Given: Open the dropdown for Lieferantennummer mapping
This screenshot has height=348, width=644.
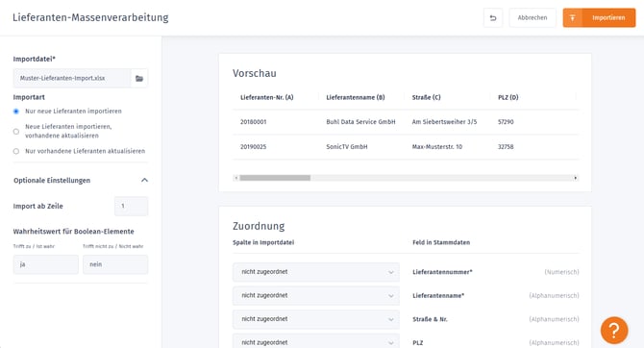Looking at the screenshot, I should pos(316,272).
